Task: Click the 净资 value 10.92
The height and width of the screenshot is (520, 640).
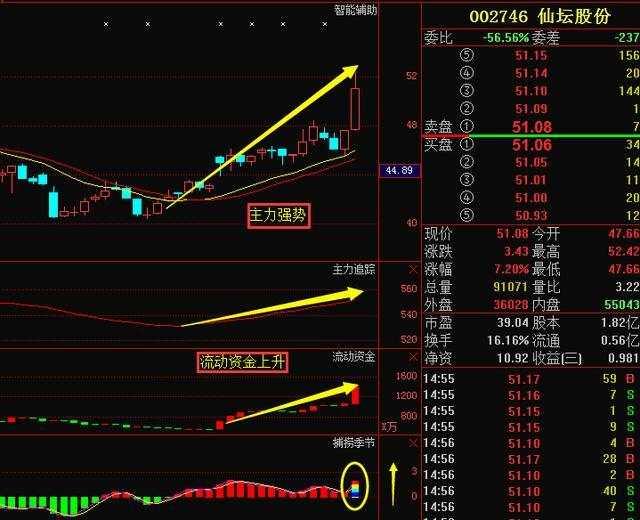Action: pyautogui.click(x=513, y=358)
